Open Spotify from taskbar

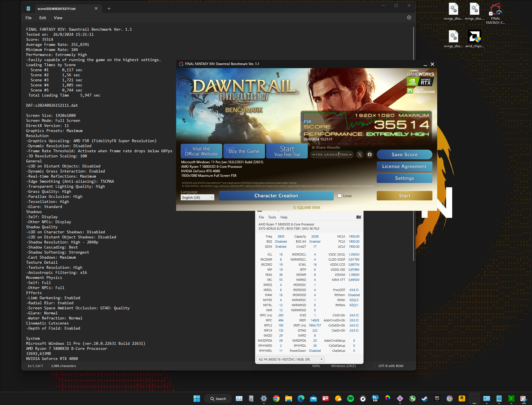pyautogui.click(x=350, y=399)
